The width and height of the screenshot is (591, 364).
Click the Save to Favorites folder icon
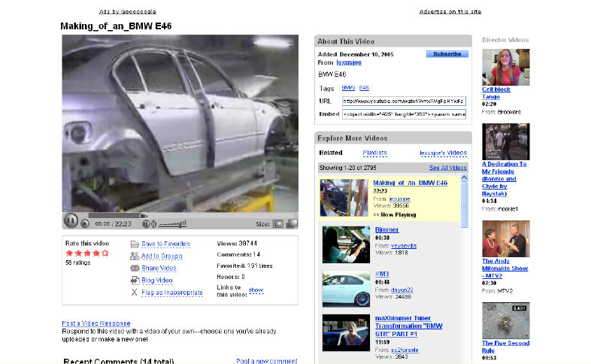(135, 244)
